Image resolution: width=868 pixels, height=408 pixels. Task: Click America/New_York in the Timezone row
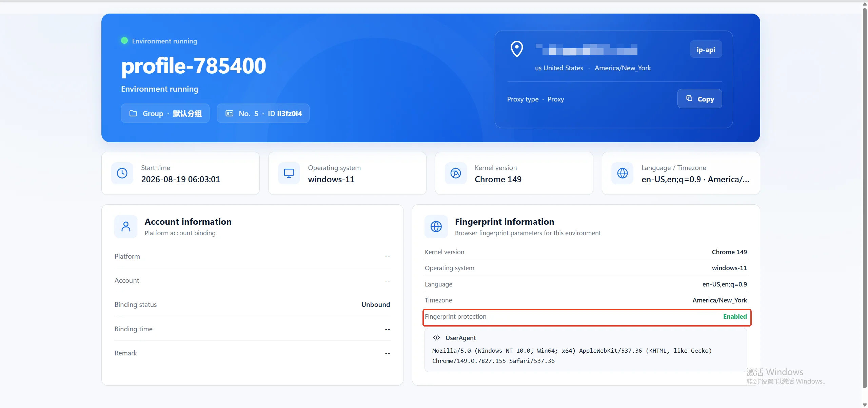720,300
